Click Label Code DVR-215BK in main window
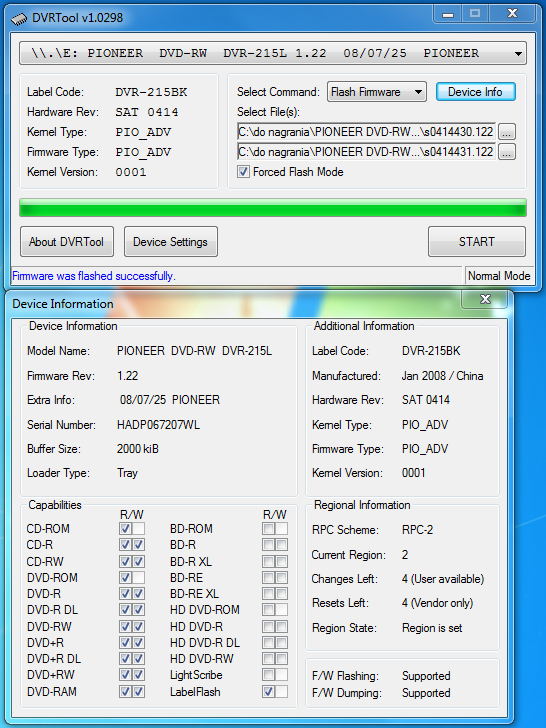The width and height of the screenshot is (546, 728). click(151, 92)
